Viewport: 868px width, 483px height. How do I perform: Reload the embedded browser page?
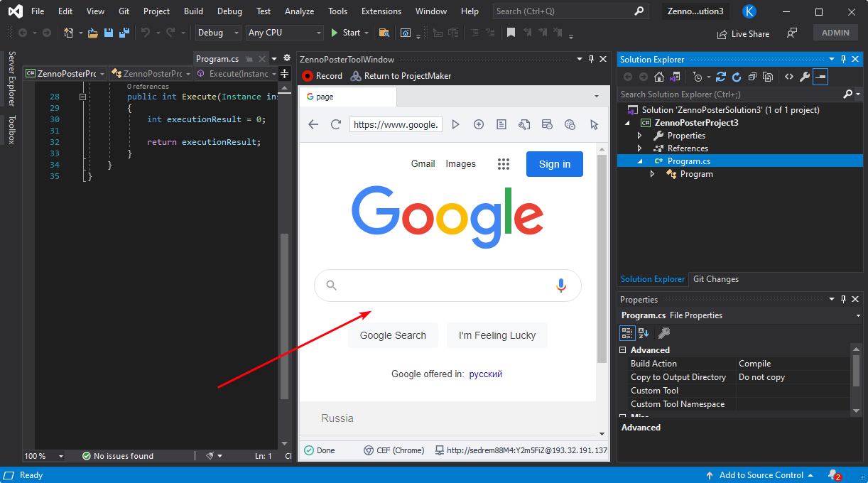(336, 124)
